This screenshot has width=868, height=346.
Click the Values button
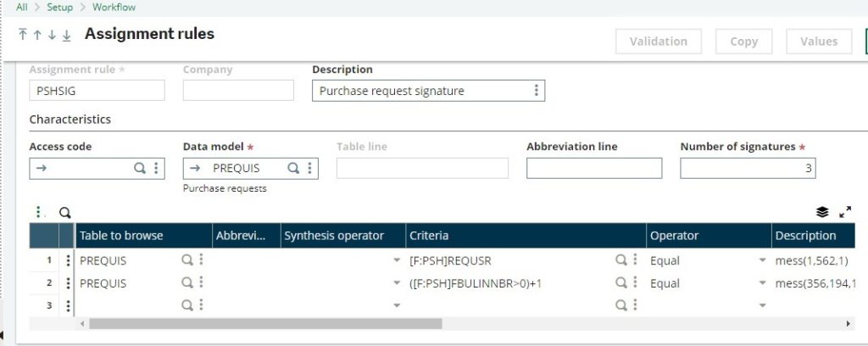coord(818,41)
